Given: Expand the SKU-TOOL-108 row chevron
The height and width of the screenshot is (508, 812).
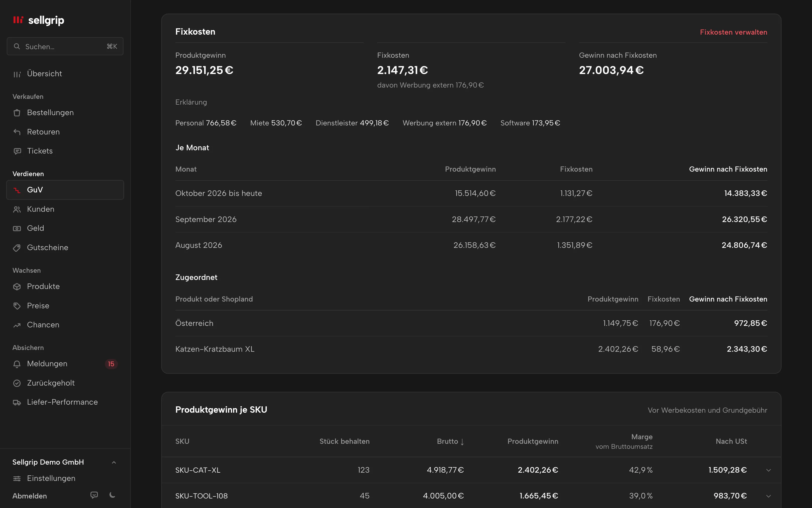Looking at the screenshot, I should 768,496.
